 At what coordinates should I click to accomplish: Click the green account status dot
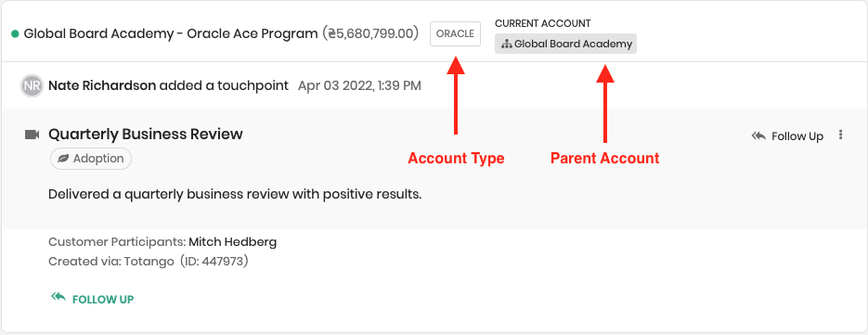[x=16, y=33]
